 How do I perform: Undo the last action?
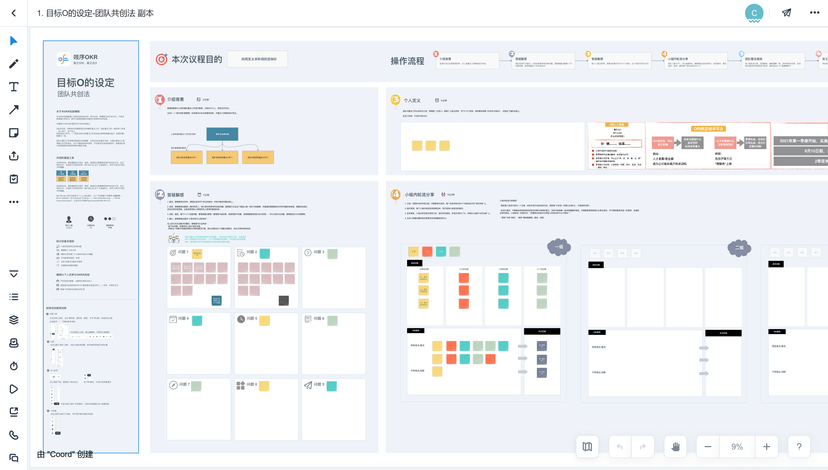620,447
